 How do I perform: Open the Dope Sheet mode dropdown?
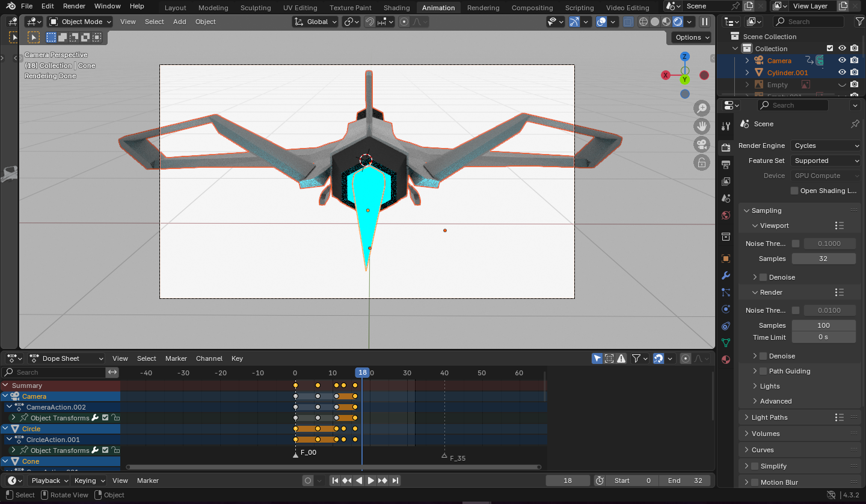click(x=67, y=358)
